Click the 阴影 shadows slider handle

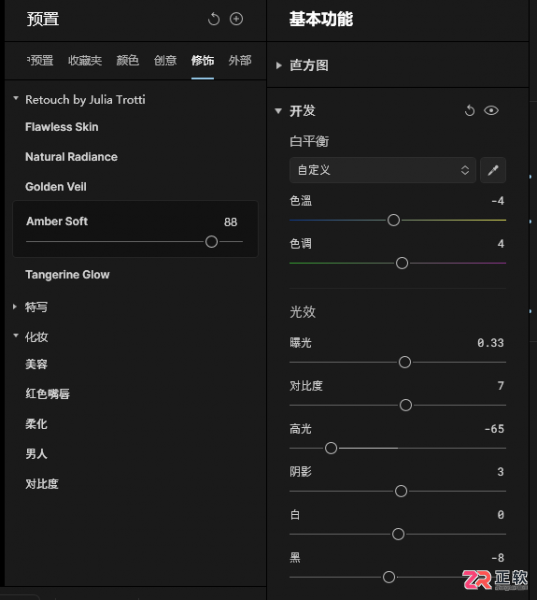(x=401, y=491)
